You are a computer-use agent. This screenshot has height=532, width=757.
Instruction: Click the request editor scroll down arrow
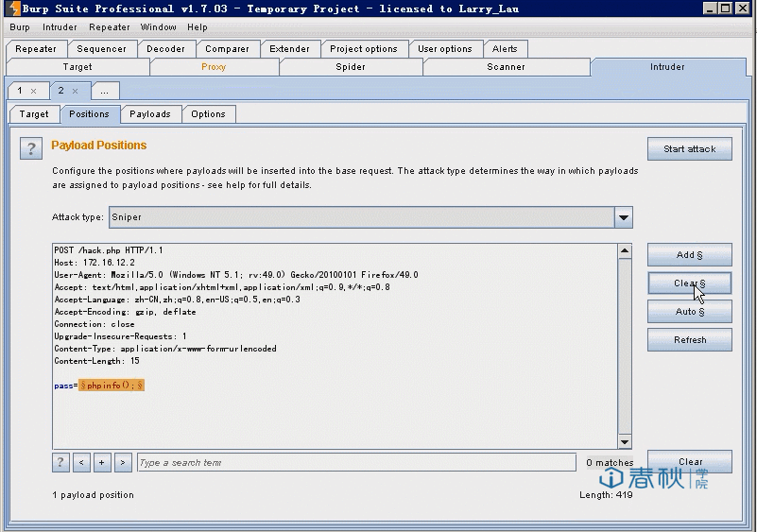click(625, 441)
